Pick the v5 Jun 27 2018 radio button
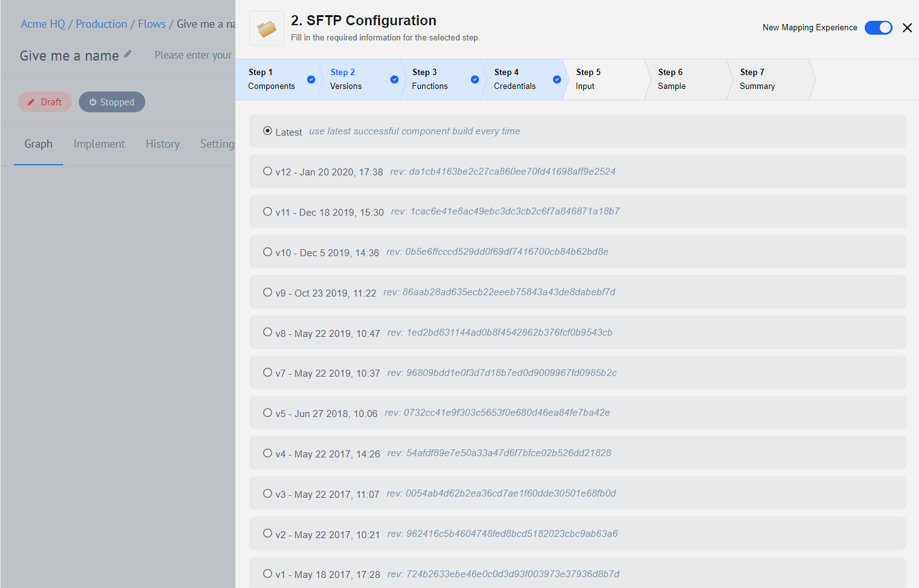The image size is (919, 588). (268, 413)
